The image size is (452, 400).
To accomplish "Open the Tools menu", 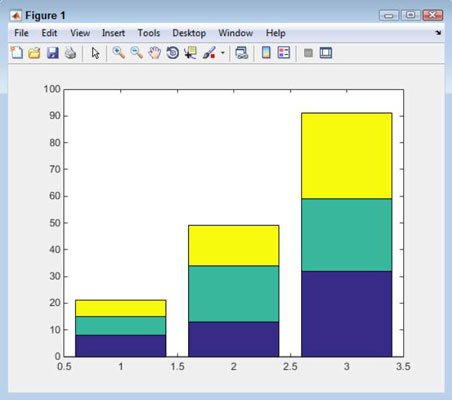I will (149, 33).
